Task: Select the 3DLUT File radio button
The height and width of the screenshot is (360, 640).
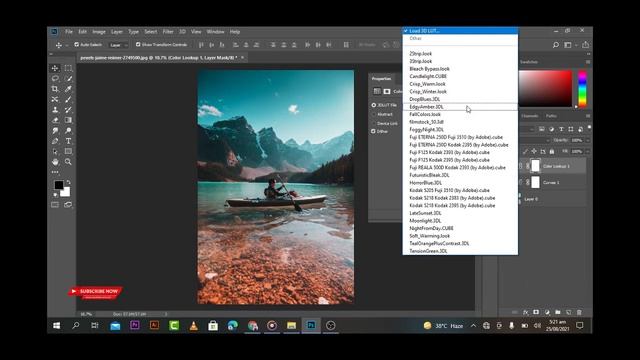Action: [373, 105]
